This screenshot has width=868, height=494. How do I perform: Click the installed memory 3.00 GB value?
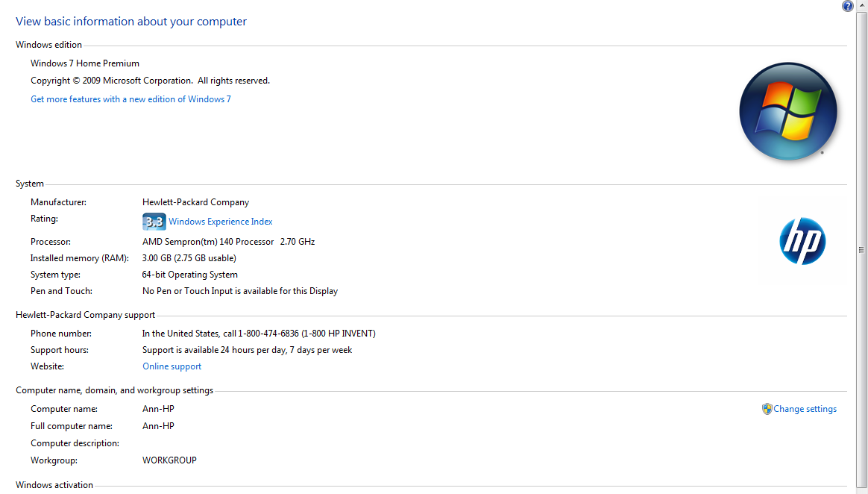pos(189,258)
